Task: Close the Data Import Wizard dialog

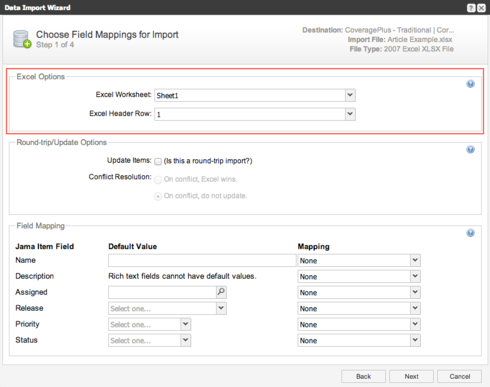Action: 481,8
